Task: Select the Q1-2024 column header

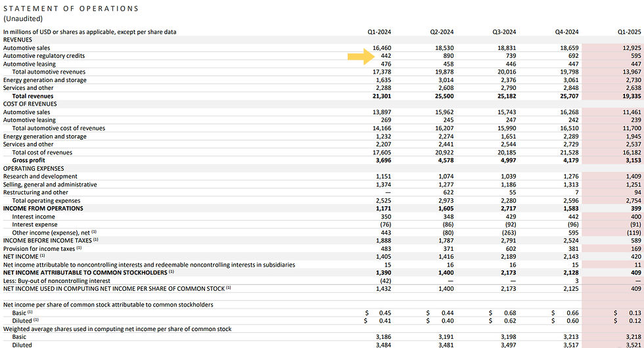Action: pos(379,32)
